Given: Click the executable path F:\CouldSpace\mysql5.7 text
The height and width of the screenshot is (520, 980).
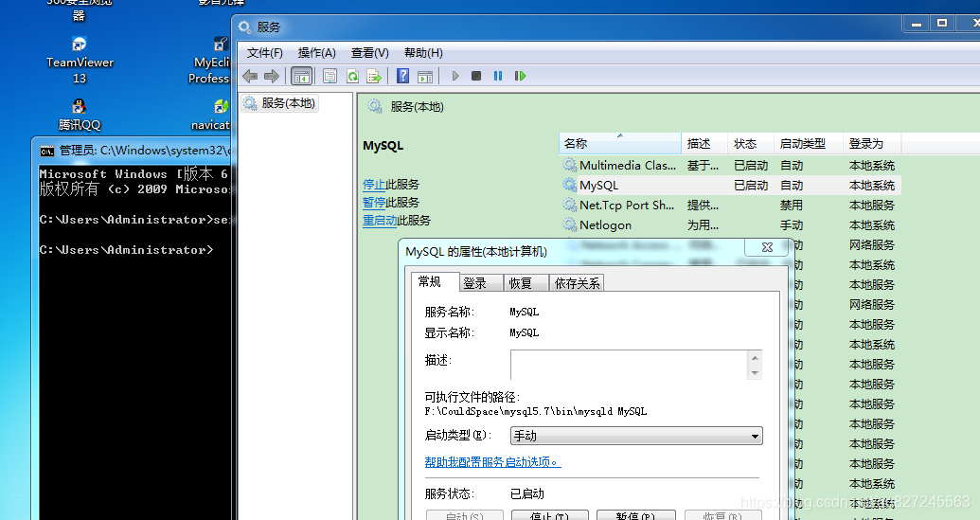Looking at the screenshot, I should [536, 411].
